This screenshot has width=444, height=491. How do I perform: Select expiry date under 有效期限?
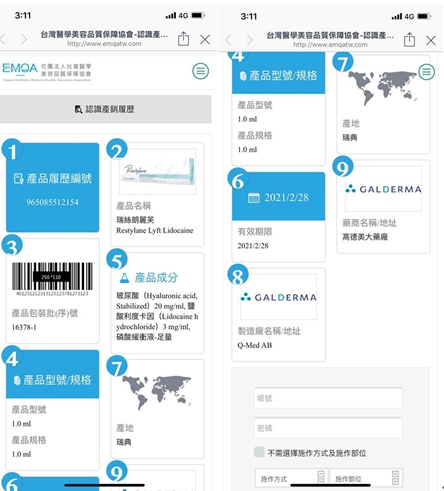pyautogui.click(x=253, y=246)
